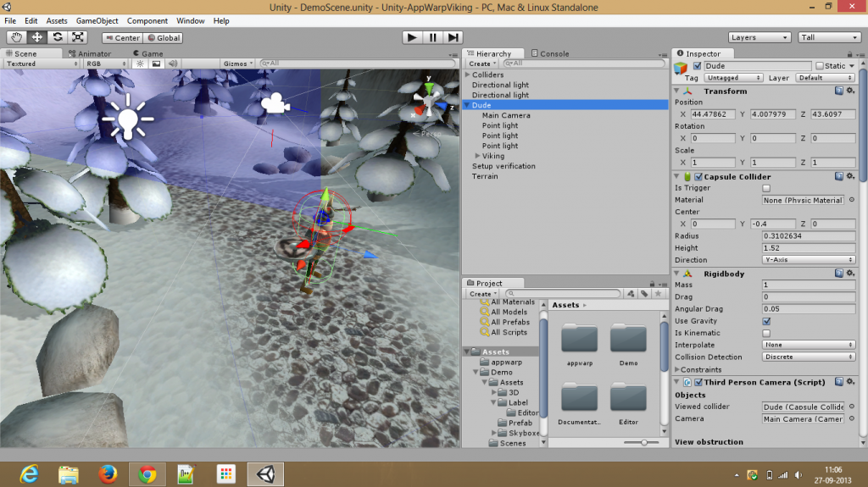
Task: Click the Global orientation toggle button
Action: click(163, 38)
